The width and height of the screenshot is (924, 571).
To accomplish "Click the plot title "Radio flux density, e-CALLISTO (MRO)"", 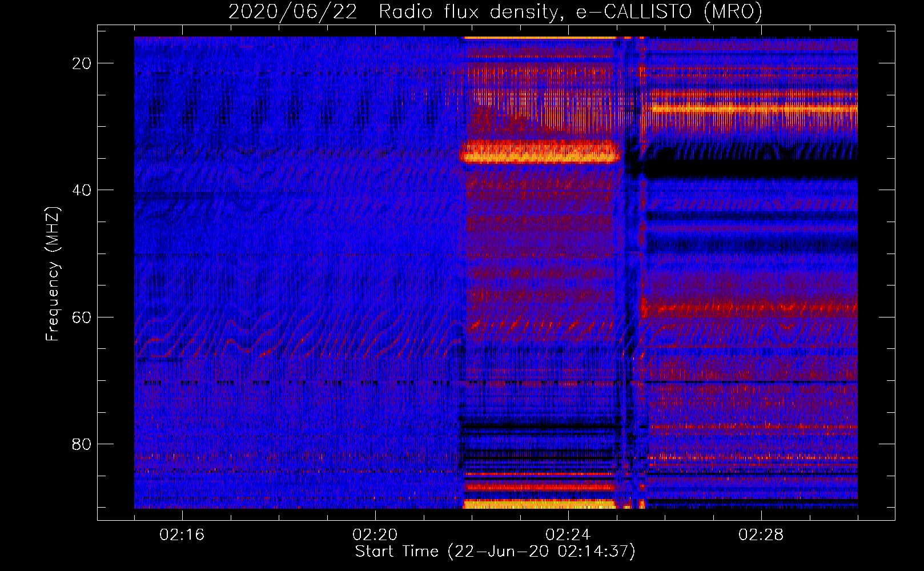I will (571, 11).
